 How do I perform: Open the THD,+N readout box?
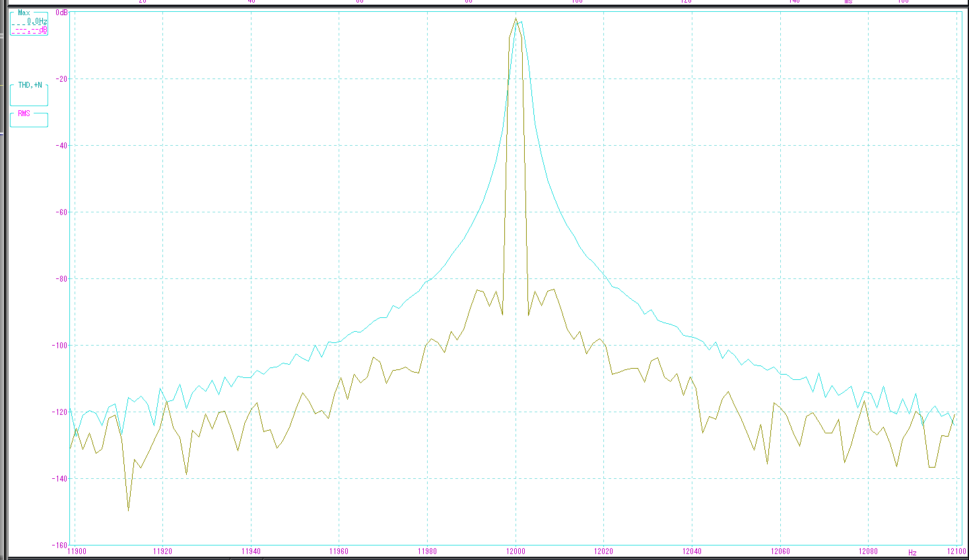29,95
